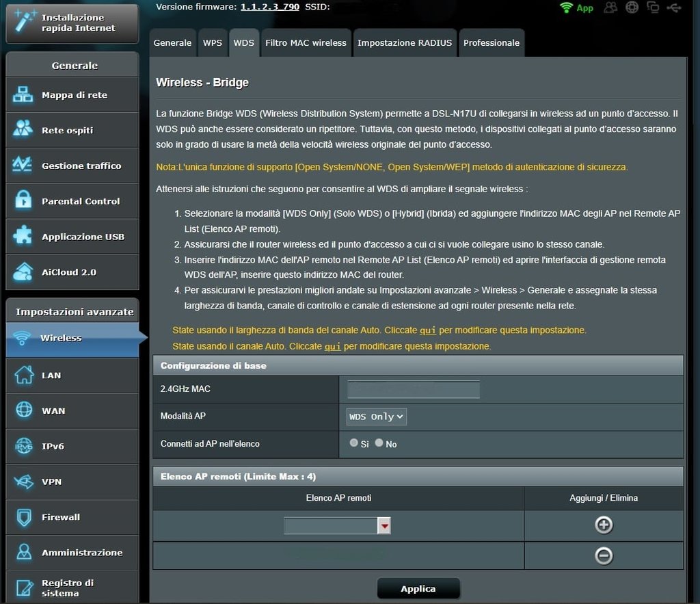The width and height of the screenshot is (700, 604).
Task: Expand the remote AP list red arrow
Action: 384,526
